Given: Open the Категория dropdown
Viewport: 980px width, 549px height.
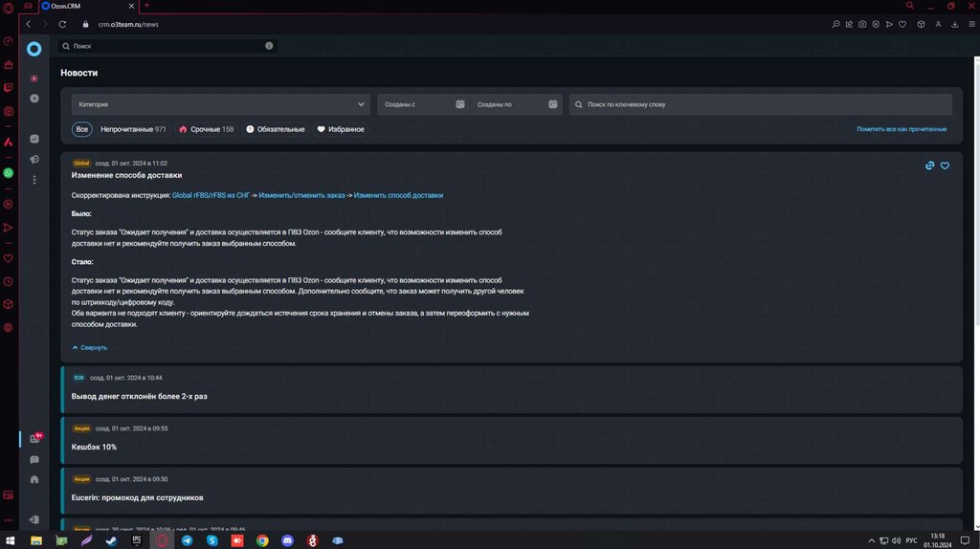Looking at the screenshot, I should click(x=221, y=104).
